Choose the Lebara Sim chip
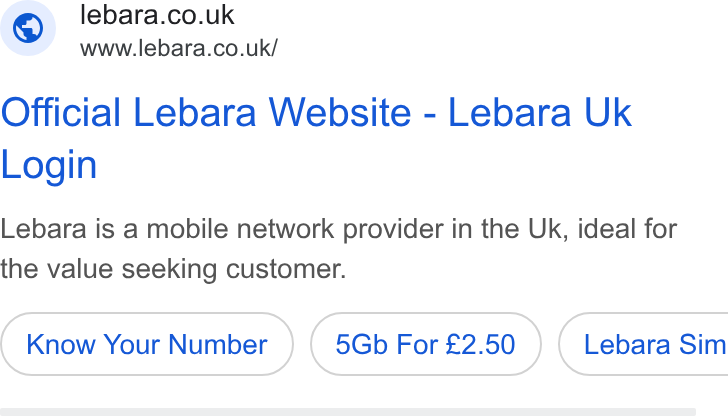This screenshot has height=416, width=728. pos(644,344)
